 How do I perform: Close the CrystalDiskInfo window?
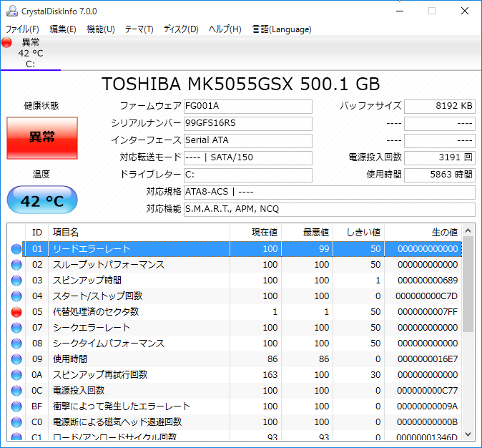click(465, 11)
